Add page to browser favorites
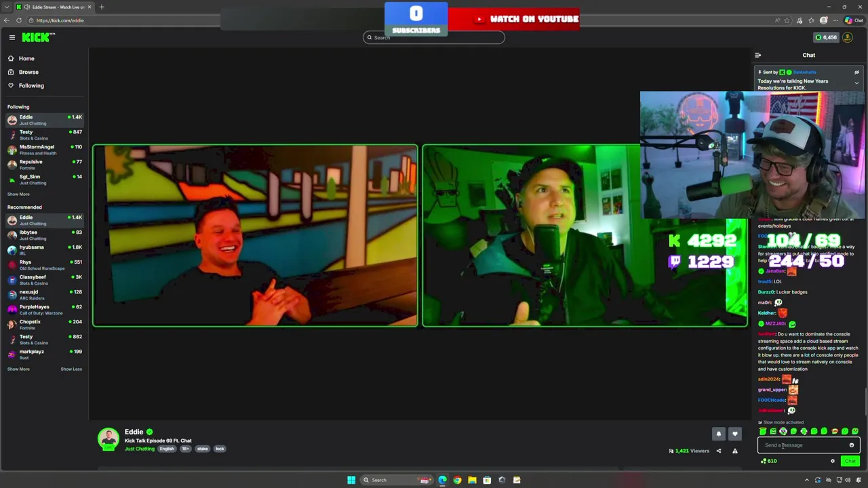 point(787,20)
